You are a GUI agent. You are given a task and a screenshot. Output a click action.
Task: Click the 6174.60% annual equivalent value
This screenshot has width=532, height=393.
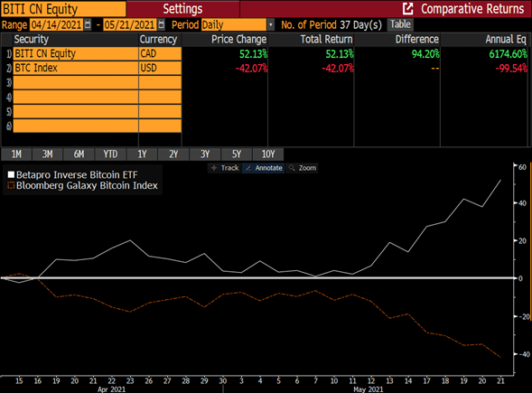point(509,53)
